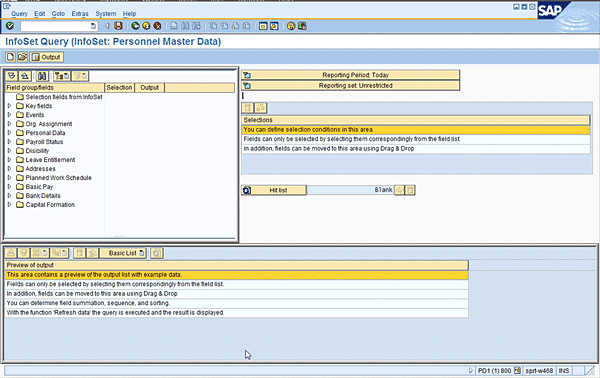Click the Output button

click(46, 57)
